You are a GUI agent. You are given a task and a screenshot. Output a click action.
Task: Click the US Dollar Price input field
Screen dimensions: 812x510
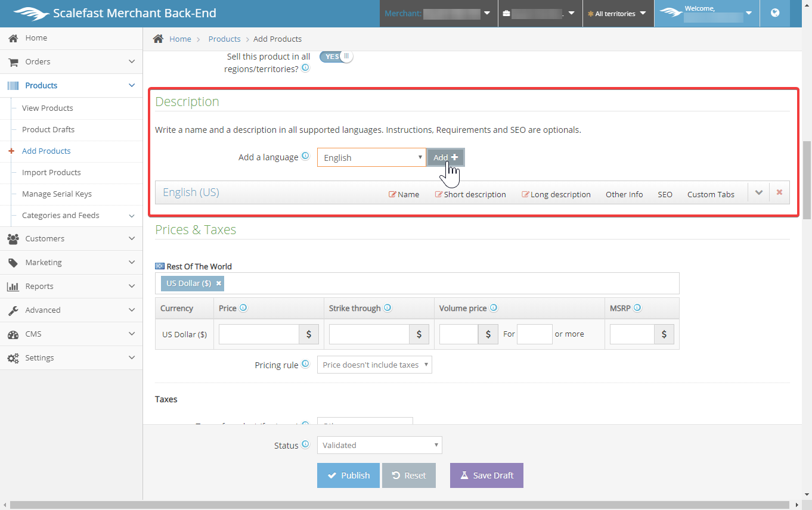tap(259, 334)
